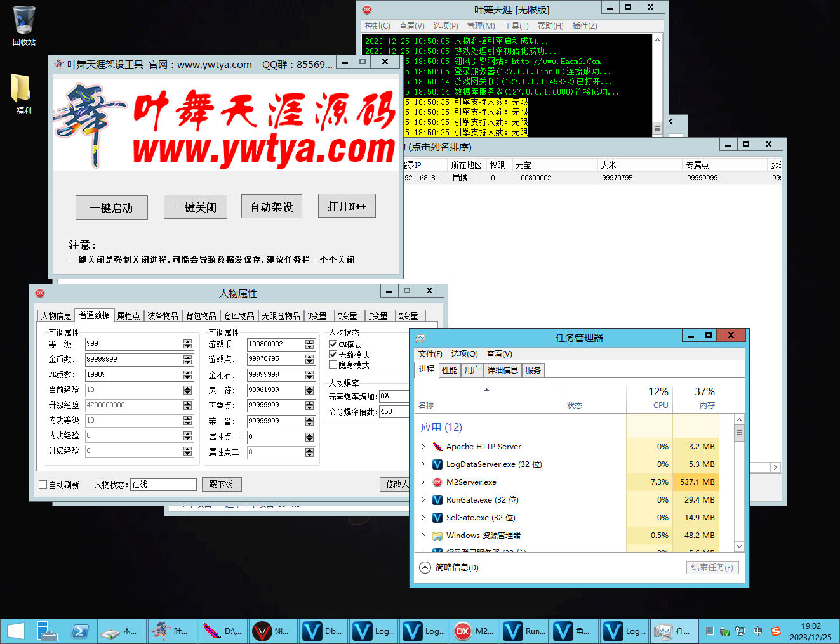Open the 管理(M) menu in M2 window
The height and width of the screenshot is (644, 840).
point(481,26)
